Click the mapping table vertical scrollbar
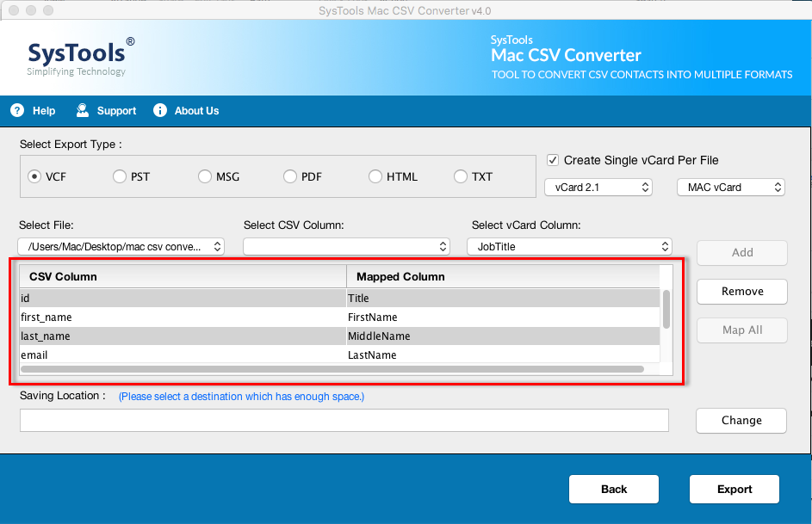This screenshot has width=812, height=524. [666, 309]
